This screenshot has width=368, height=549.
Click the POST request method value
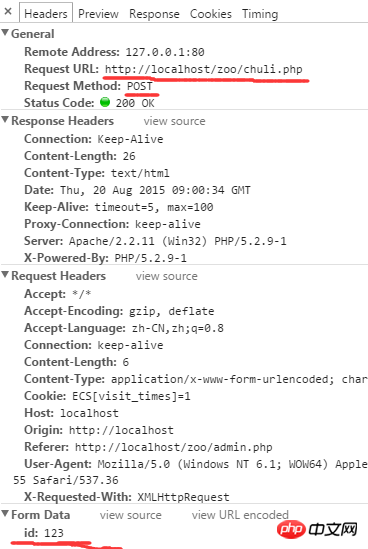140,86
